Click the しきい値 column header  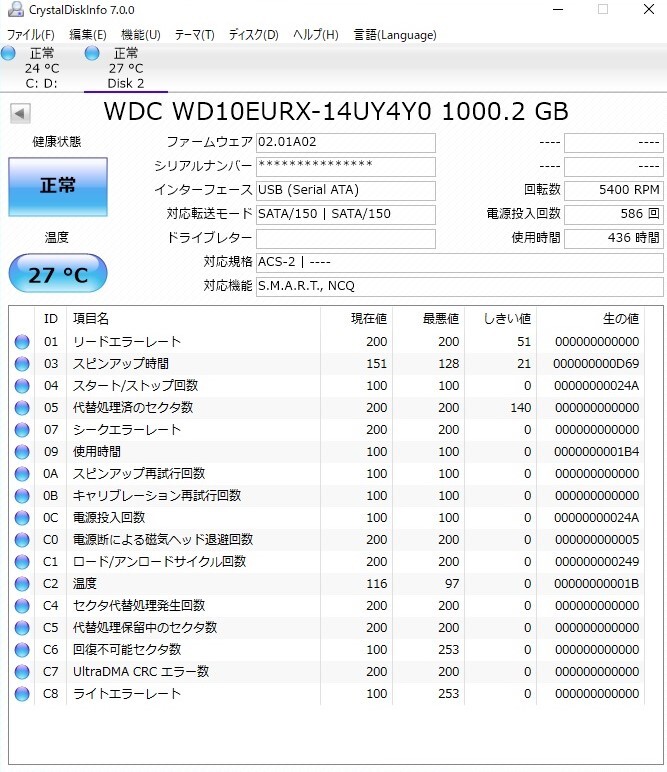point(507,319)
